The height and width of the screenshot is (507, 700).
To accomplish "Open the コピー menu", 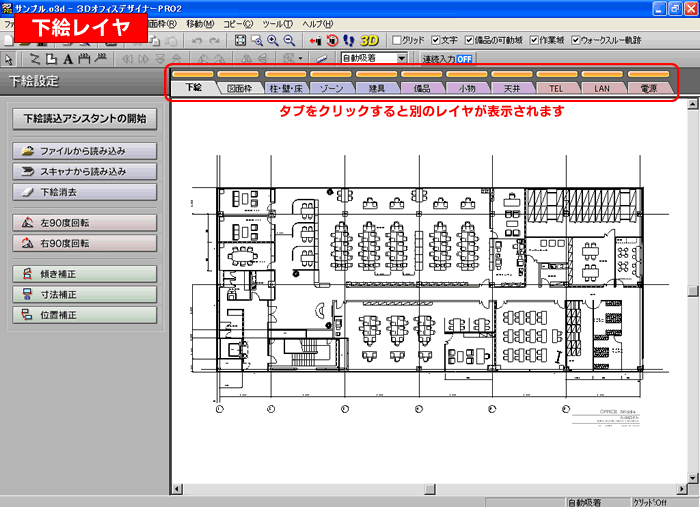I will click(237, 22).
